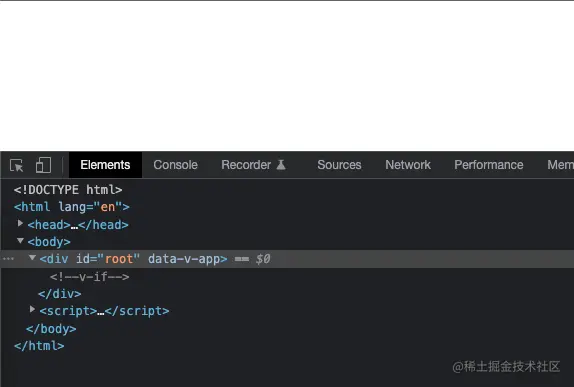This screenshot has height=387, width=574.
Task: Switch to the Elements tab
Action: pyautogui.click(x=105, y=165)
